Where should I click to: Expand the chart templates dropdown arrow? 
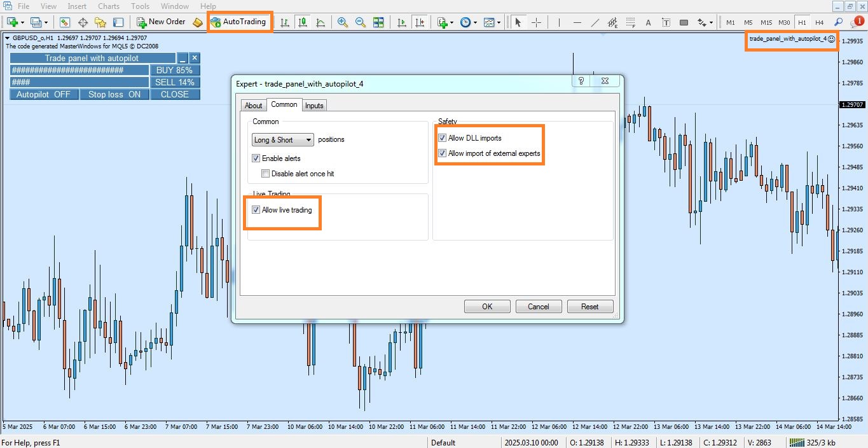499,22
